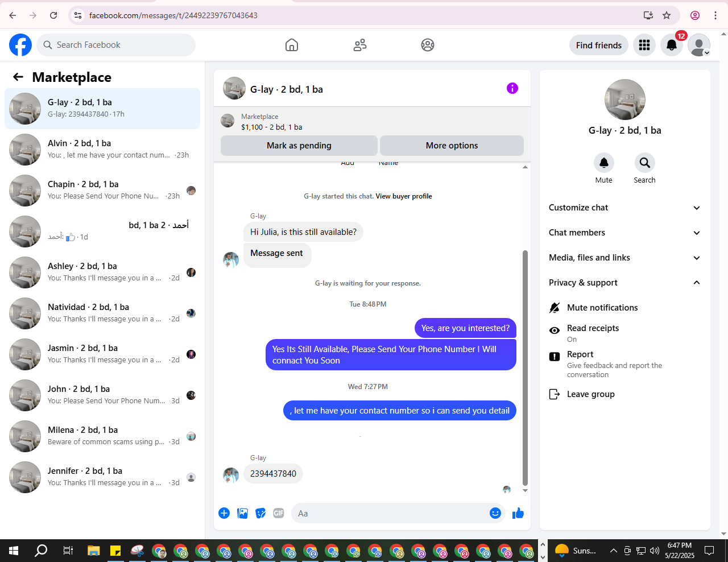Open the Chapin conversation
728x562 pixels.
102,191
